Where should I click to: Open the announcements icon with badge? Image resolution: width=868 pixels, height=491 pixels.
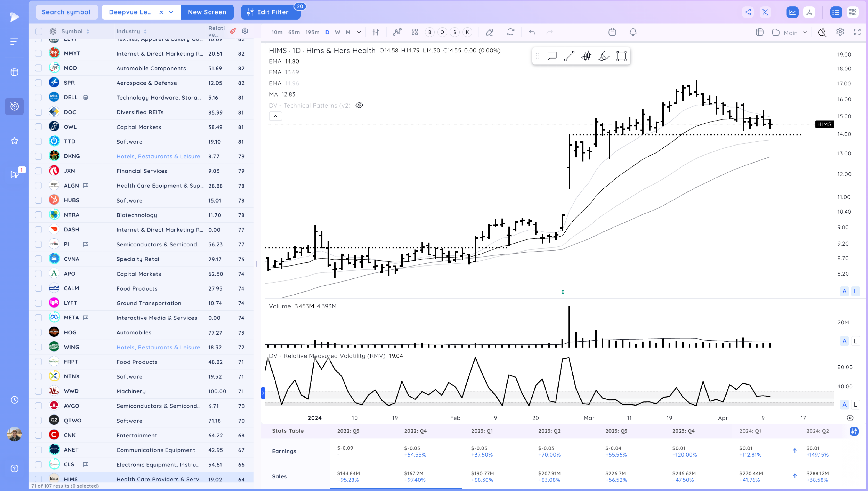pos(14,174)
